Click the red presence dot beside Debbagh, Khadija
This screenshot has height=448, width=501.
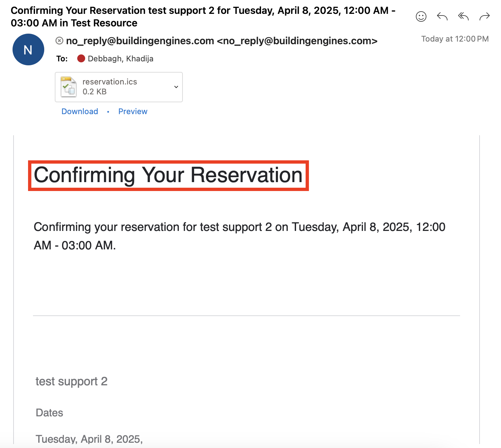(x=81, y=59)
